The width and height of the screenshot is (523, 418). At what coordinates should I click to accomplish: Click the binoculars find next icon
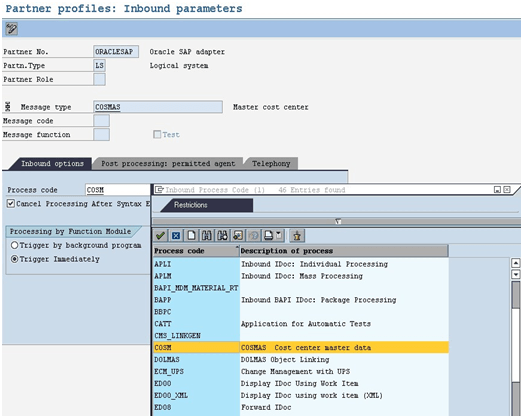click(222, 236)
